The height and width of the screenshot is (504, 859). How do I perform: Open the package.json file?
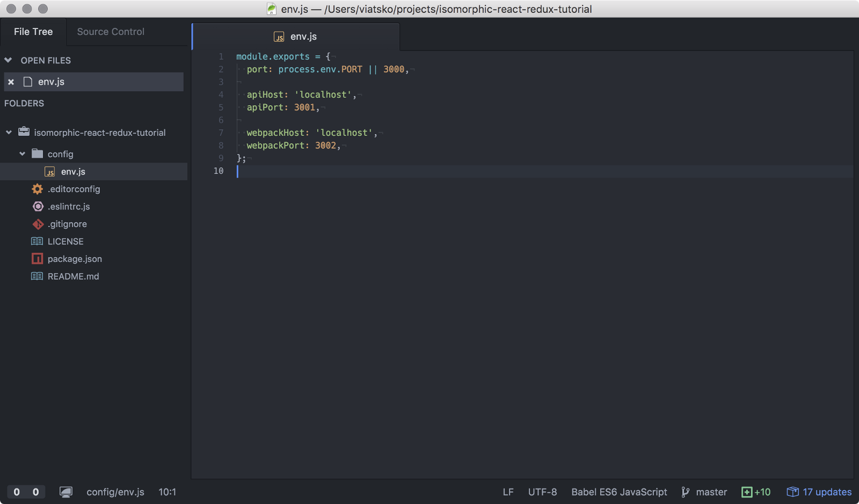click(x=75, y=259)
